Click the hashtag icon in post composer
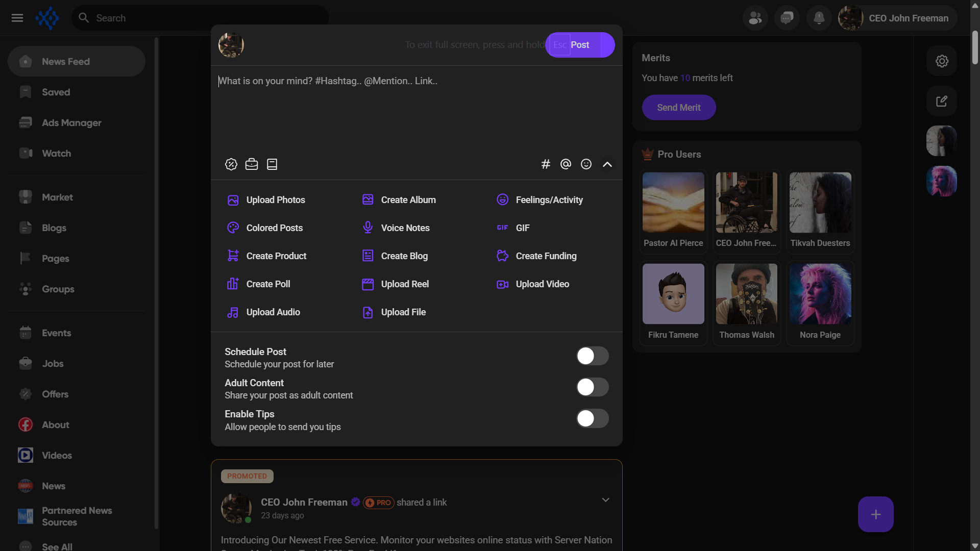980x551 pixels. 546,164
